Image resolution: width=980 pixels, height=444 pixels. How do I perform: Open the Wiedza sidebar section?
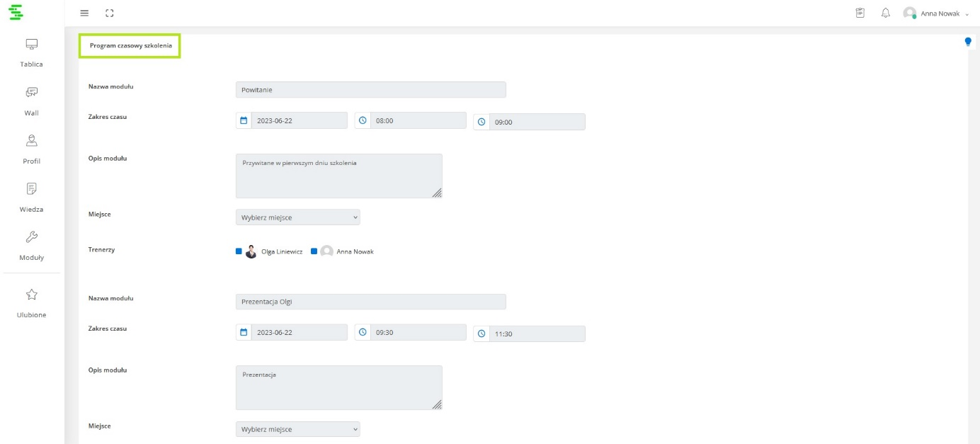31,197
